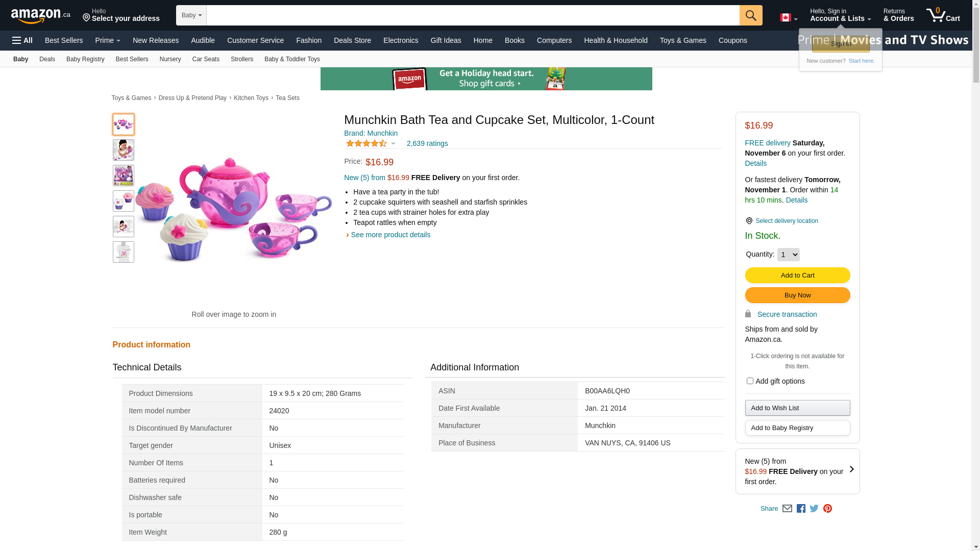Share product on Pinterest icon
The width and height of the screenshot is (980, 551).
pyautogui.click(x=827, y=509)
